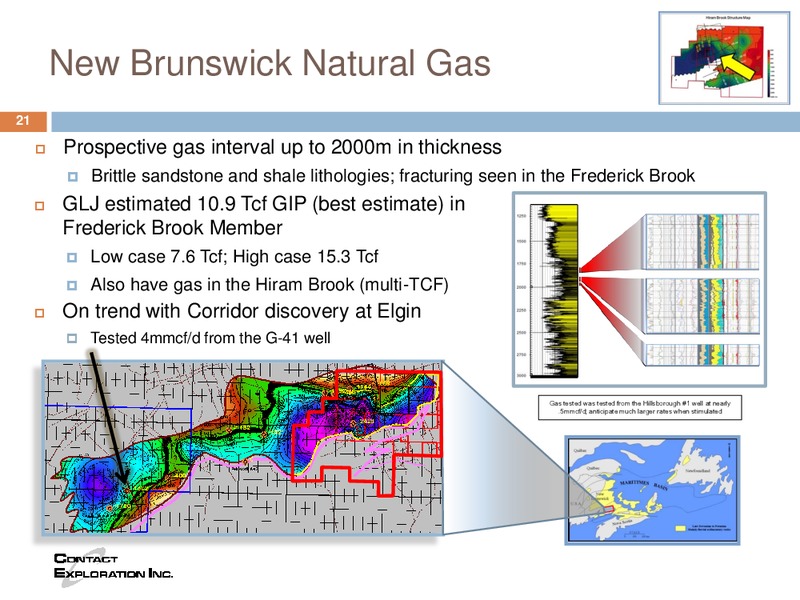Click the bottom small log detail panel

[702, 355]
